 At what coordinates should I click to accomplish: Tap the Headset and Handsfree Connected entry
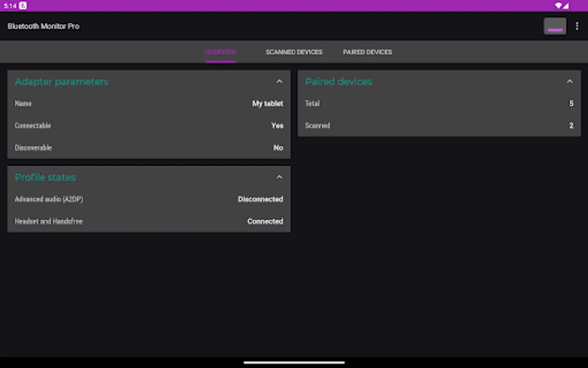[x=149, y=221]
